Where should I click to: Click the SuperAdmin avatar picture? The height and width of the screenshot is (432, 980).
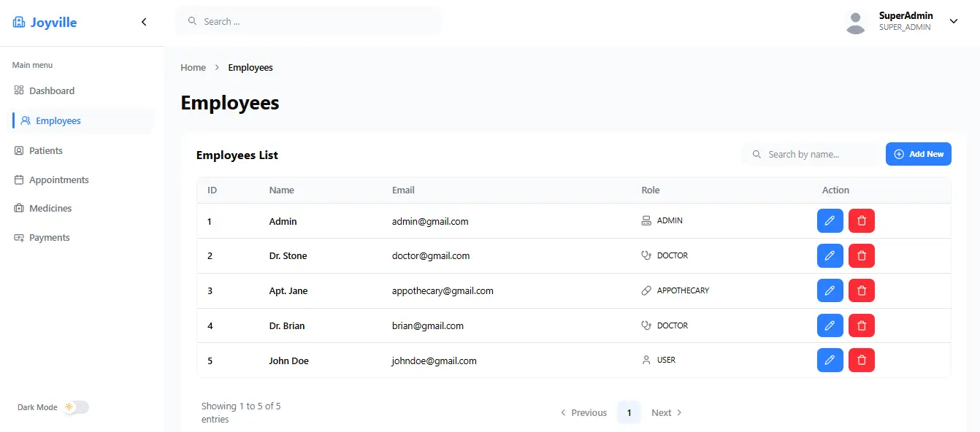pos(855,22)
